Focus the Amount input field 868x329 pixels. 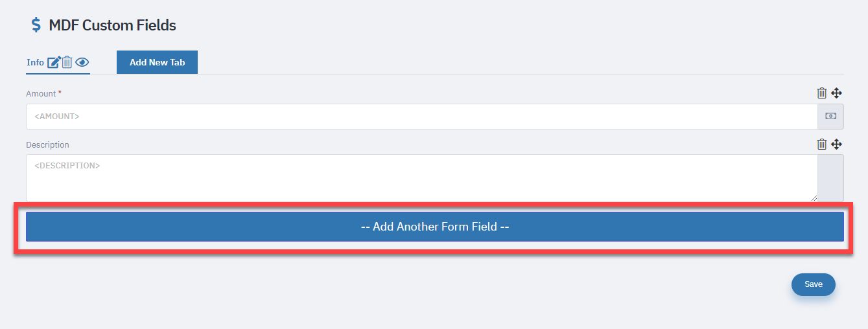point(421,117)
